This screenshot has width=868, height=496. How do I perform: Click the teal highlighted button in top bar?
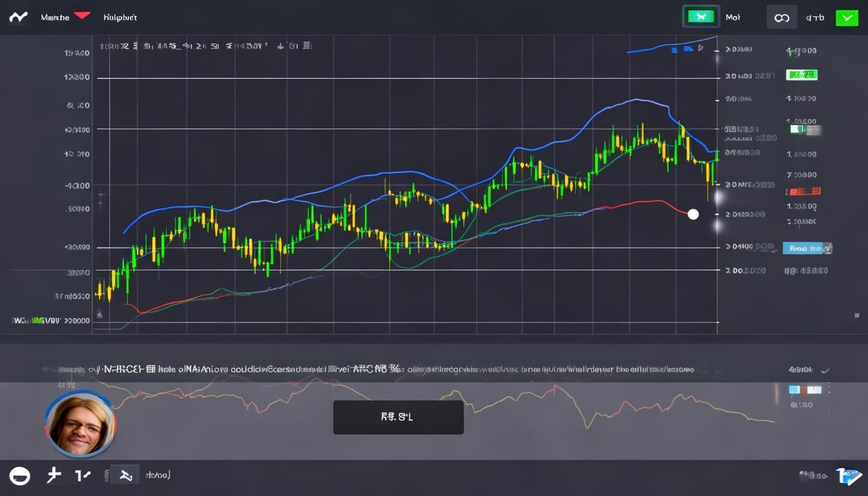coord(701,17)
